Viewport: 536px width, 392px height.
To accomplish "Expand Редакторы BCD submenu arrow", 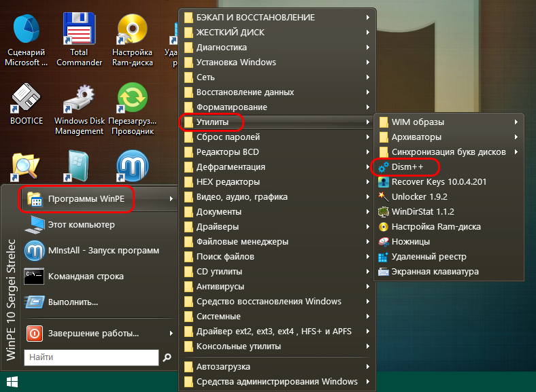I will 368,152.
